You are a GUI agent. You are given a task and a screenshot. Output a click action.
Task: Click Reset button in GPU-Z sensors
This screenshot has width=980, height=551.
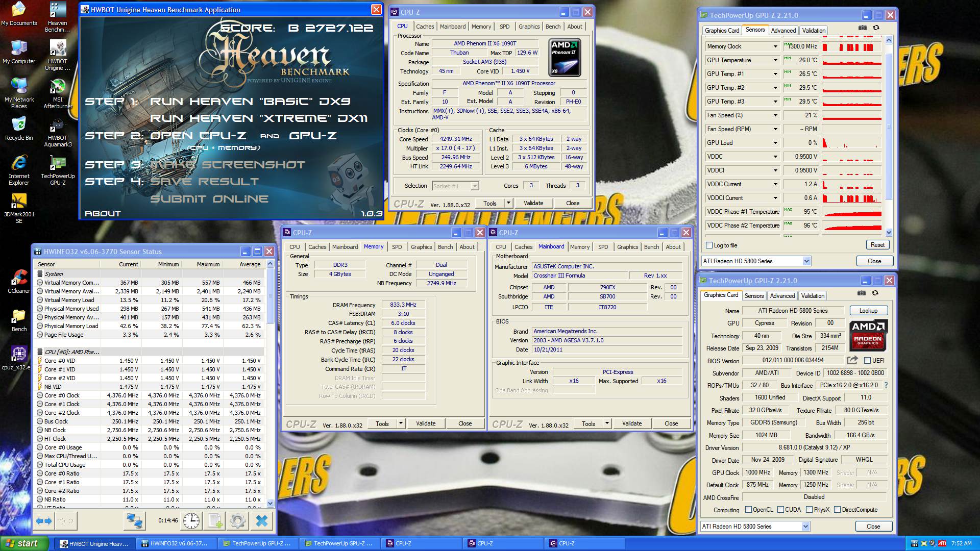(877, 245)
